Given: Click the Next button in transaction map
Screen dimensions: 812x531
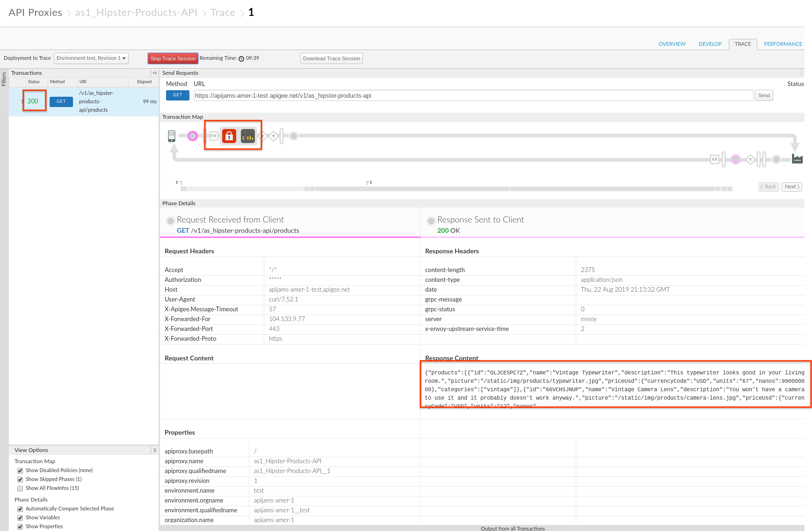Looking at the screenshot, I should [x=792, y=187].
